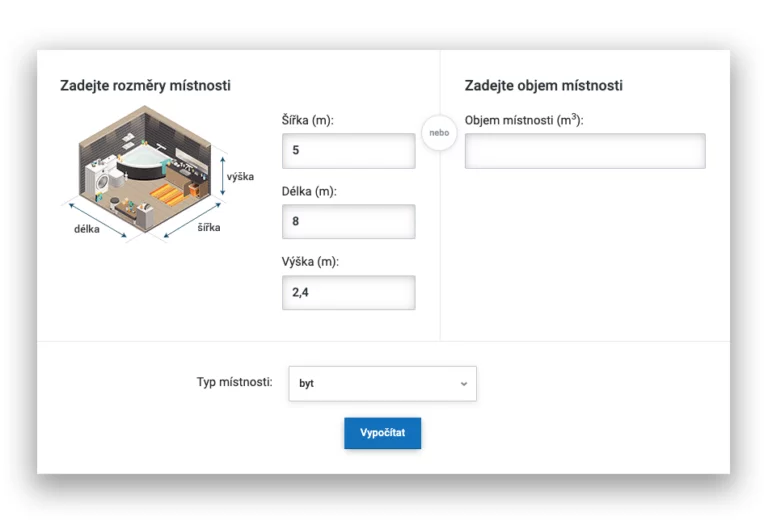
Task: Select the Výška (m) input field
Action: point(348,292)
